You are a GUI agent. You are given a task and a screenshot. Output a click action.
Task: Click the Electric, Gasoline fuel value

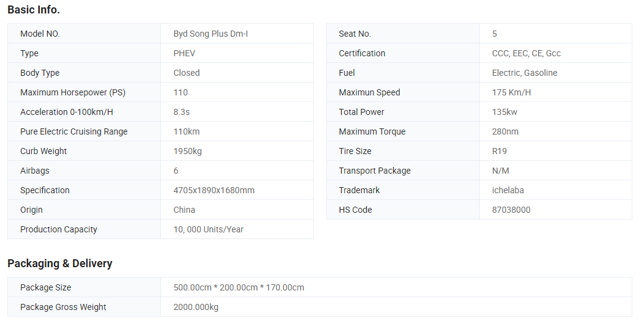[x=525, y=73]
